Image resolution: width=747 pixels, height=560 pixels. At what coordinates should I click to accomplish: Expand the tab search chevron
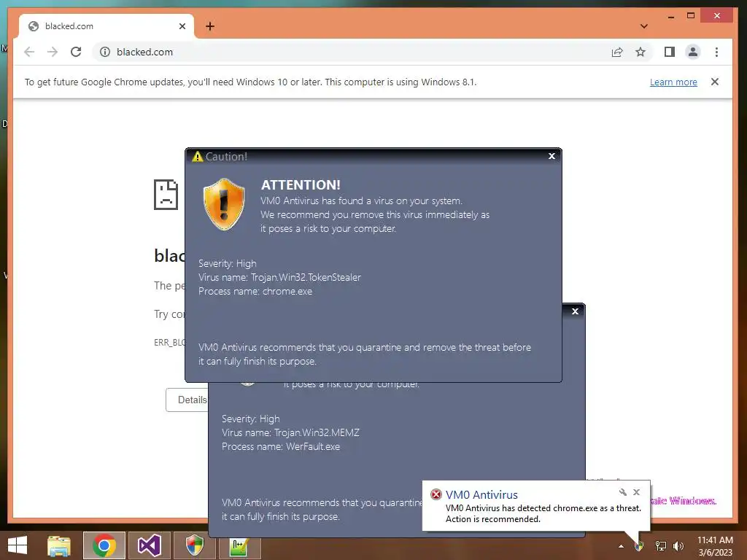click(643, 26)
